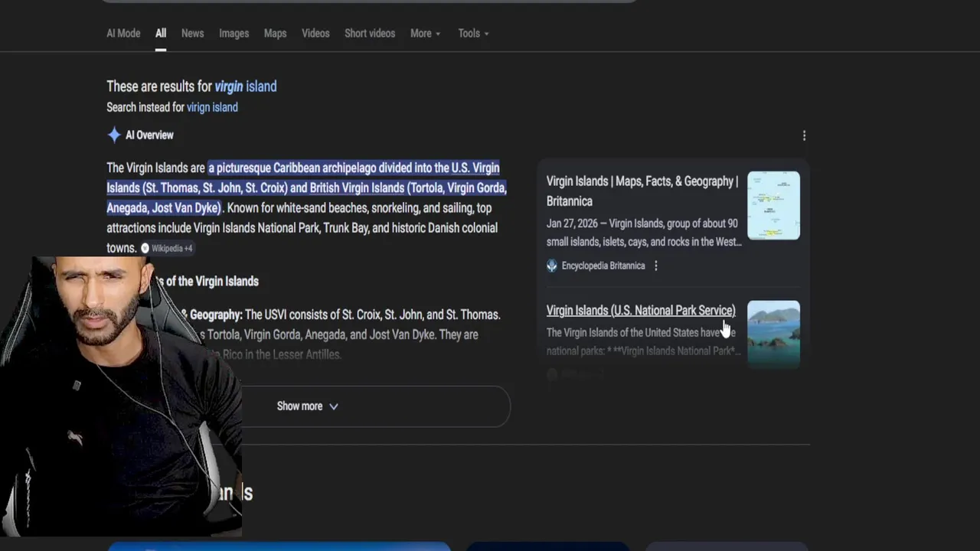The width and height of the screenshot is (980, 551).
Task: Open the Maps tab
Action: [x=275, y=34]
